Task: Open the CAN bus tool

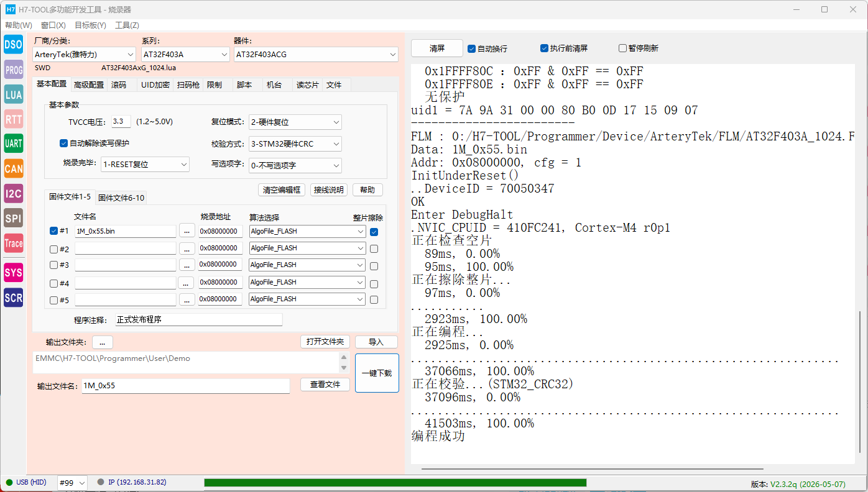Action: pyautogui.click(x=13, y=168)
